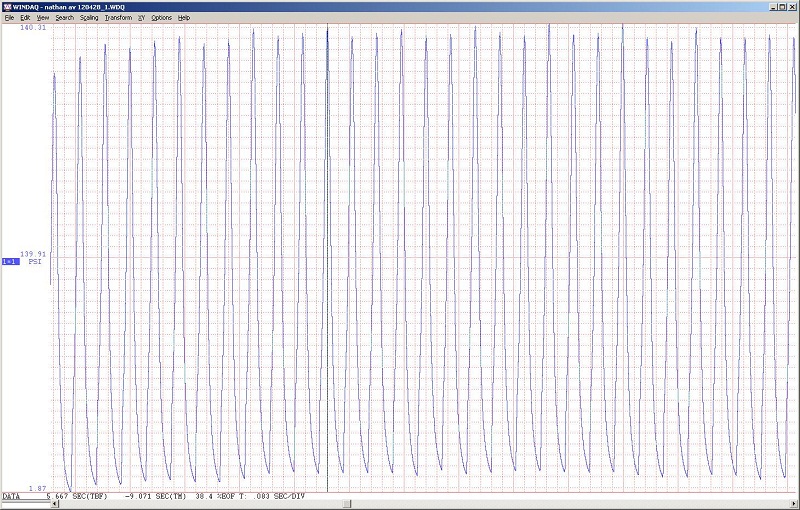Open the Transform menu
Image resolution: width=800 pixels, height=510 pixels.
pyautogui.click(x=118, y=18)
